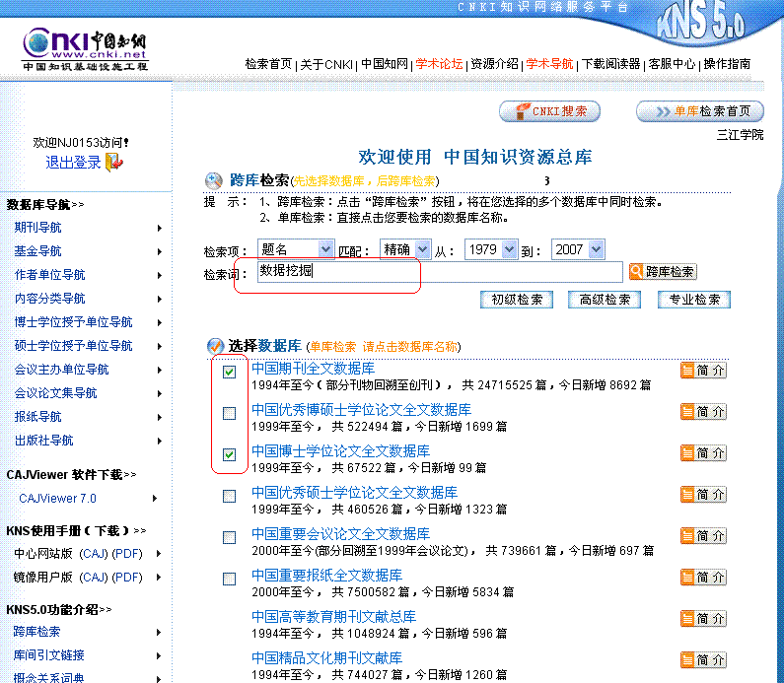This screenshot has width=784, height=683.
Task: Uncheck 中国博士学位论文全文数据库 checkbox
Action: click(x=229, y=454)
